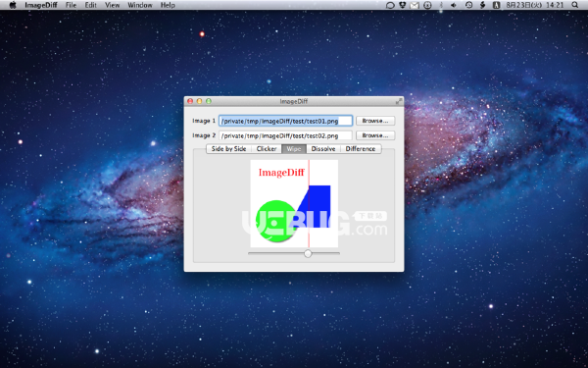This screenshot has height=368, width=588.
Task: Switch to Difference tab
Action: click(361, 149)
